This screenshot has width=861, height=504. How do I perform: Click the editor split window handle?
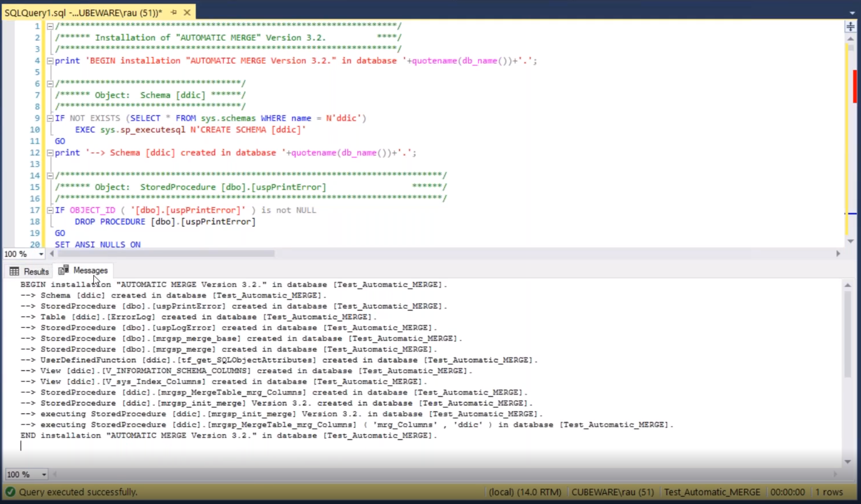[850, 26]
